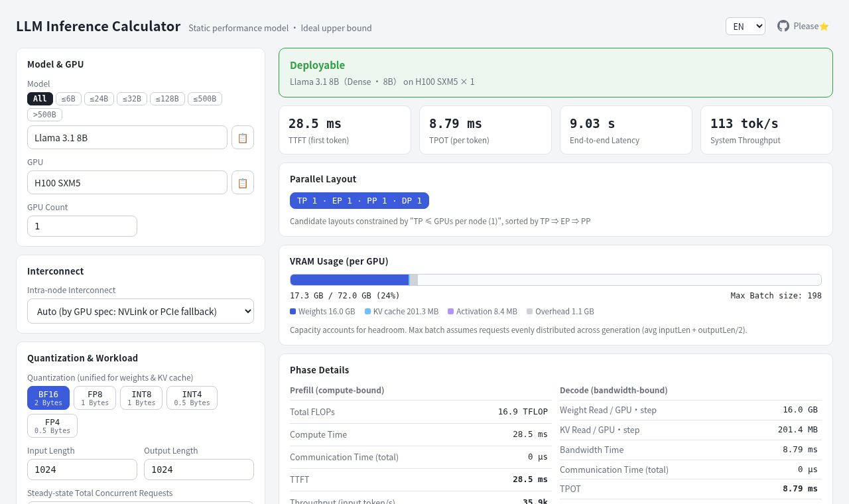Click the Prefill TTFT row value 28.5 ms
849x504 pixels.
pos(530,479)
